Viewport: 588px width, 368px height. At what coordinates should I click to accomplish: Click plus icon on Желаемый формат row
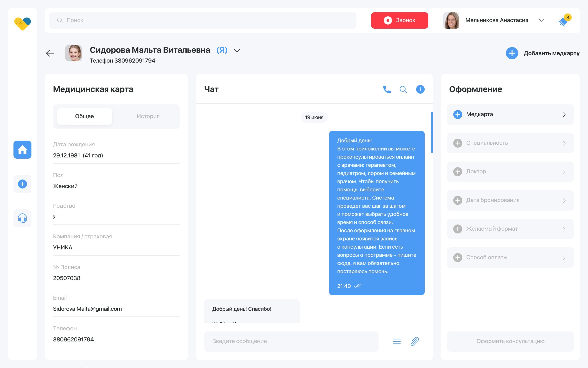[x=458, y=229]
